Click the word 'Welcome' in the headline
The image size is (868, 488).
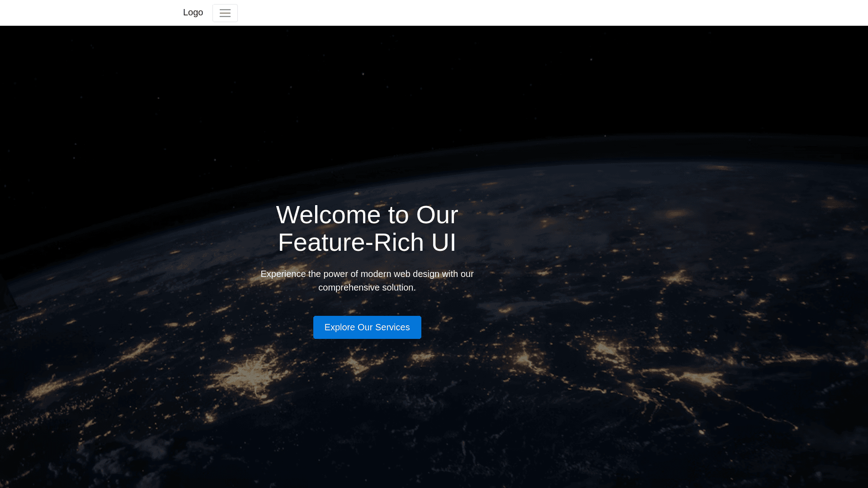click(x=328, y=215)
